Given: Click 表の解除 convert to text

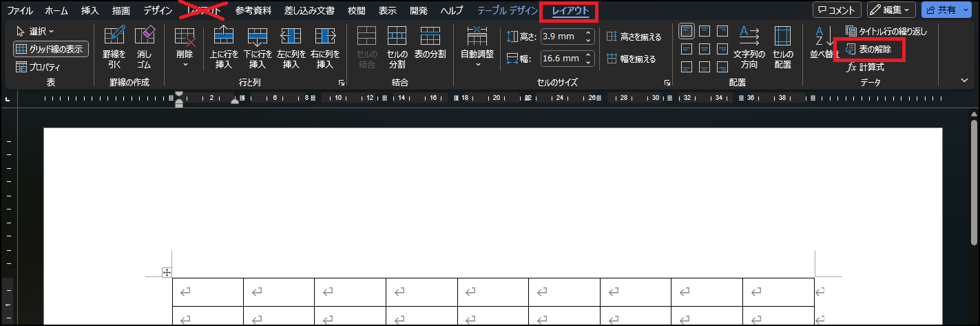Looking at the screenshot, I should point(867,50).
